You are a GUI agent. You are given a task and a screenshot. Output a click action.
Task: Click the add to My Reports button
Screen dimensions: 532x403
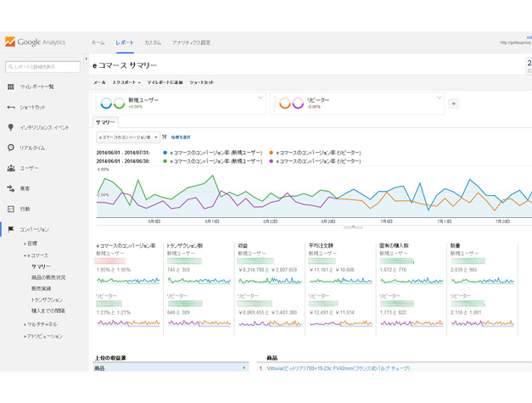pyautogui.click(x=165, y=82)
